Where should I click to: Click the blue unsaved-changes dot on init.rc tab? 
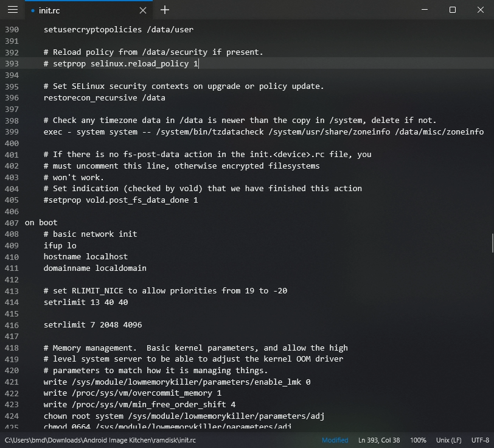[x=33, y=10]
